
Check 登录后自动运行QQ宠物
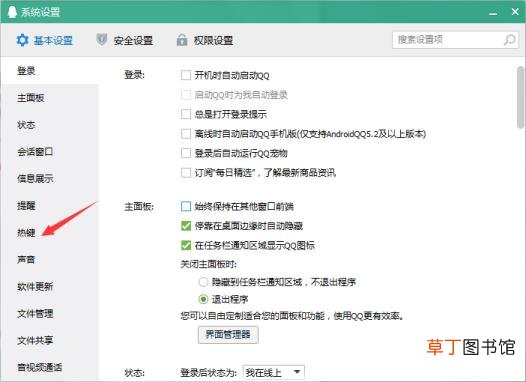tap(186, 153)
